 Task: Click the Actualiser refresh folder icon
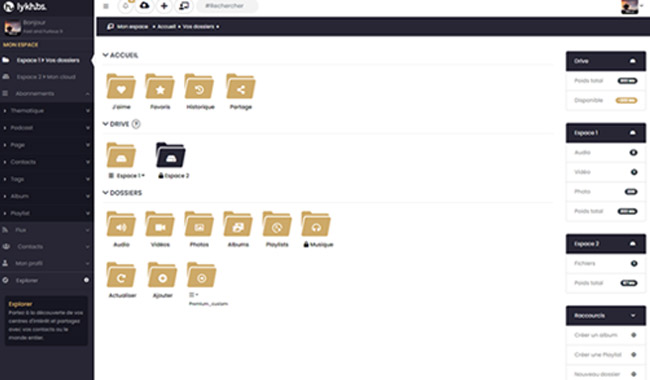tap(121, 275)
